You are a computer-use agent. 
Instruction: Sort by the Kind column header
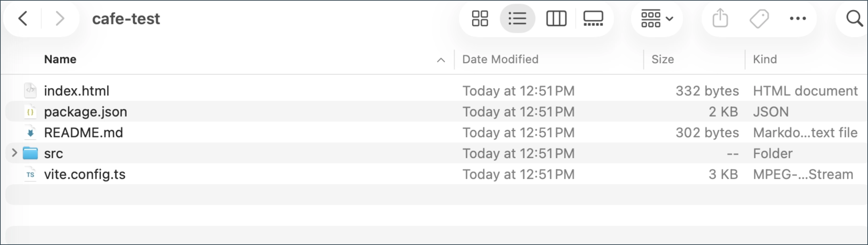point(765,60)
